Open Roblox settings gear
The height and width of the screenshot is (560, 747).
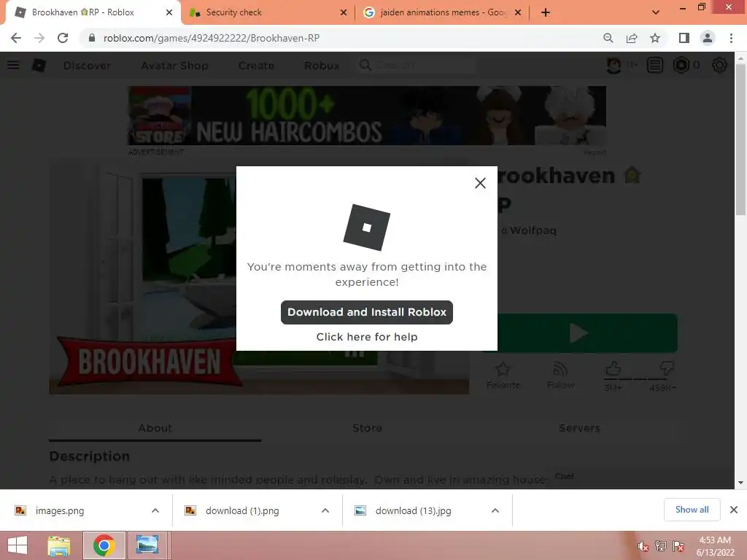[719, 65]
